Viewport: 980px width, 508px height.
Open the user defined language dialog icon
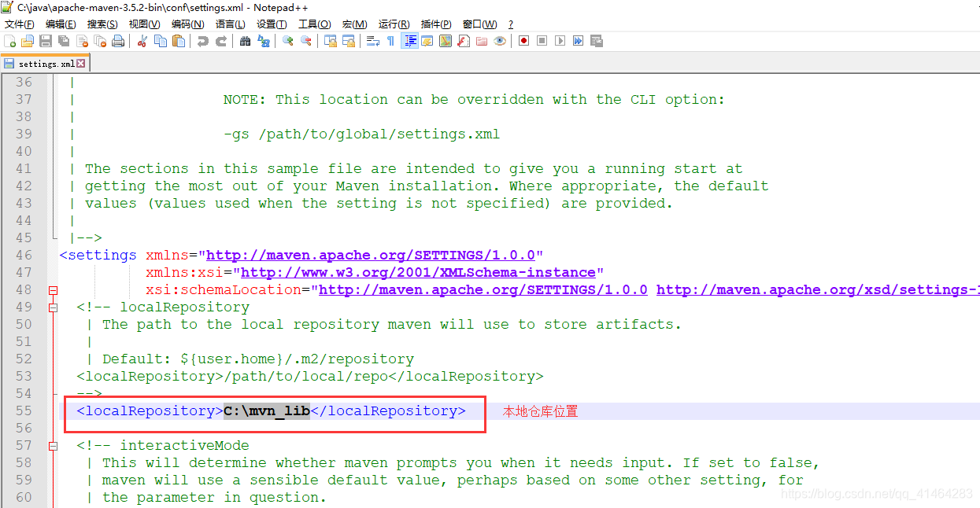pos(427,41)
